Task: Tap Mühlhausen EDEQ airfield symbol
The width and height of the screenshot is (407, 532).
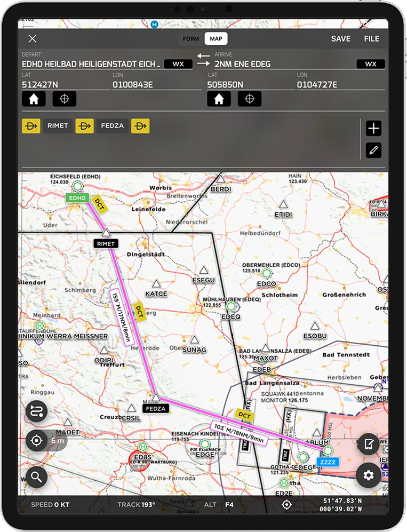Action: 232,306
